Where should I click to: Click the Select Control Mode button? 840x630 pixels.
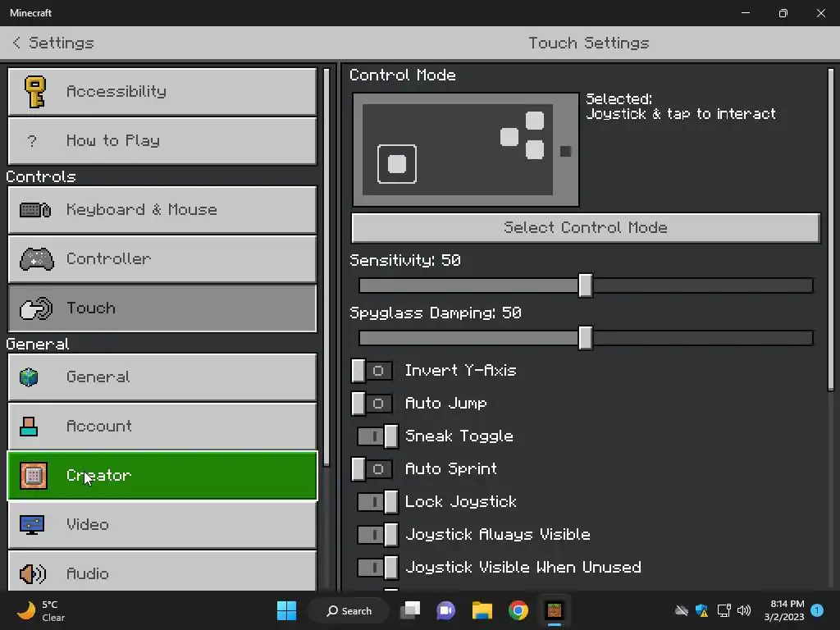click(586, 228)
